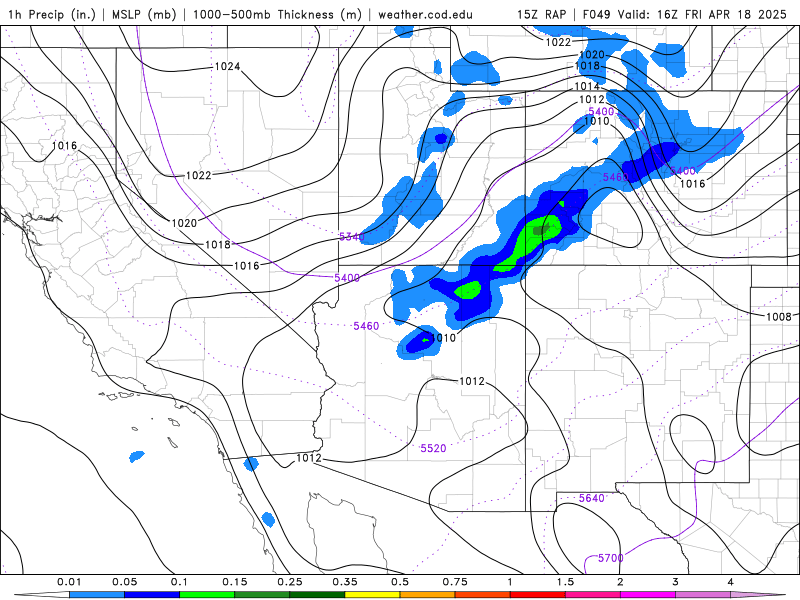Click the 1012 label along the Mexico border
Viewport: 800px width, 600px height.
[x=309, y=458]
